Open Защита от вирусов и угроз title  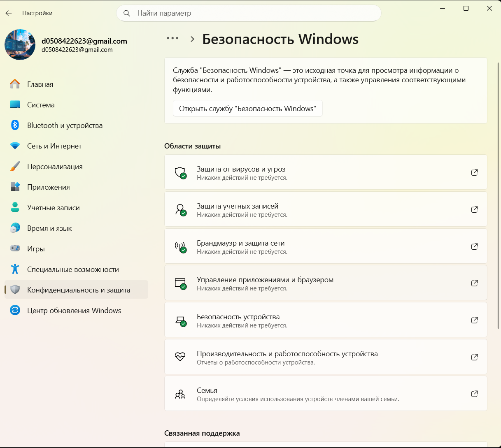[x=241, y=169]
